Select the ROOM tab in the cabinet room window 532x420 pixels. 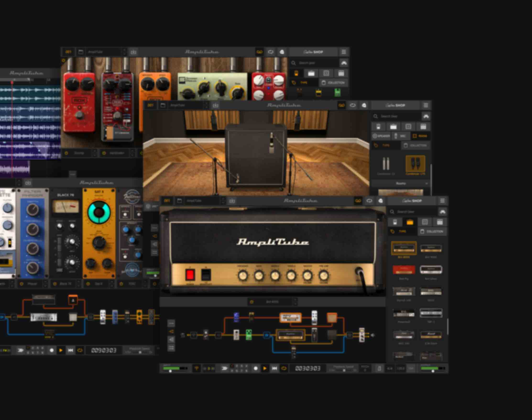[420, 136]
